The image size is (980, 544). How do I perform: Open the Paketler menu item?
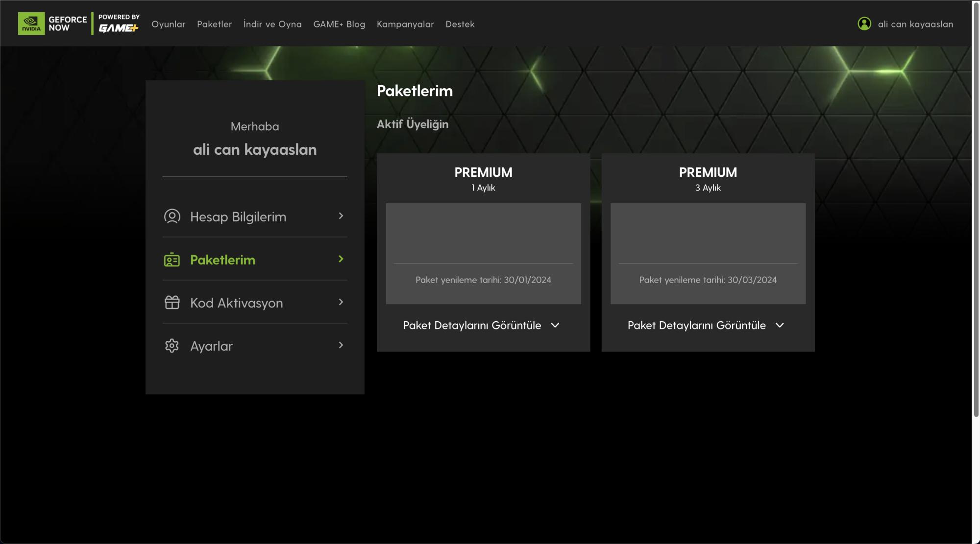214,24
